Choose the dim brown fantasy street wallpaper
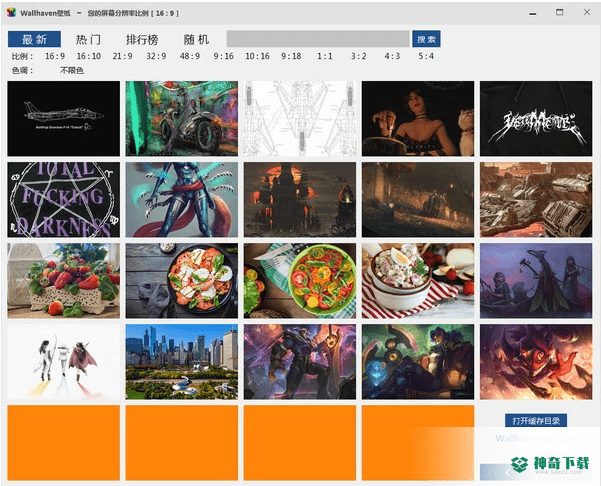This screenshot has width=601, height=486. point(418,199)
